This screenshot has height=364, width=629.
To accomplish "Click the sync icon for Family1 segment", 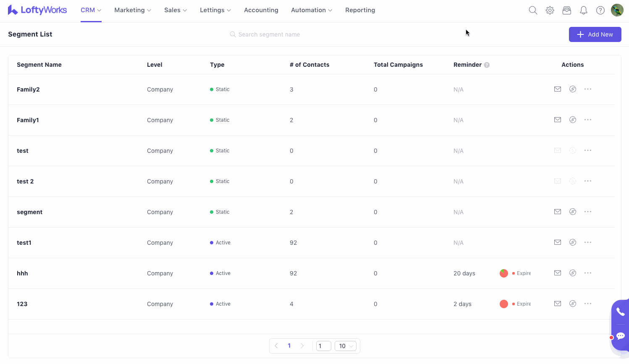I will coord(573,120).
